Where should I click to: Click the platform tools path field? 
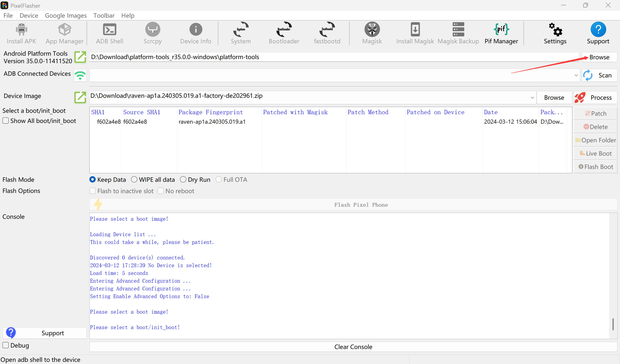(x=334, y=57)
